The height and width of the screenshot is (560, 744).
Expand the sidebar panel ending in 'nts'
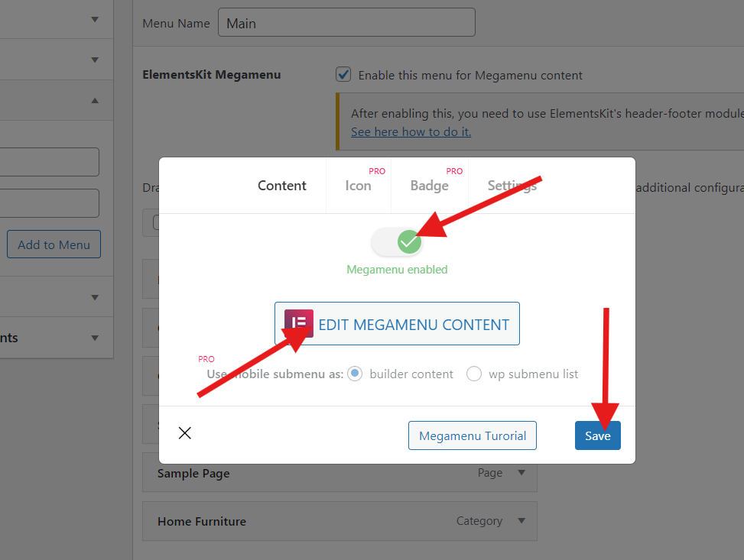coord(95,338)
